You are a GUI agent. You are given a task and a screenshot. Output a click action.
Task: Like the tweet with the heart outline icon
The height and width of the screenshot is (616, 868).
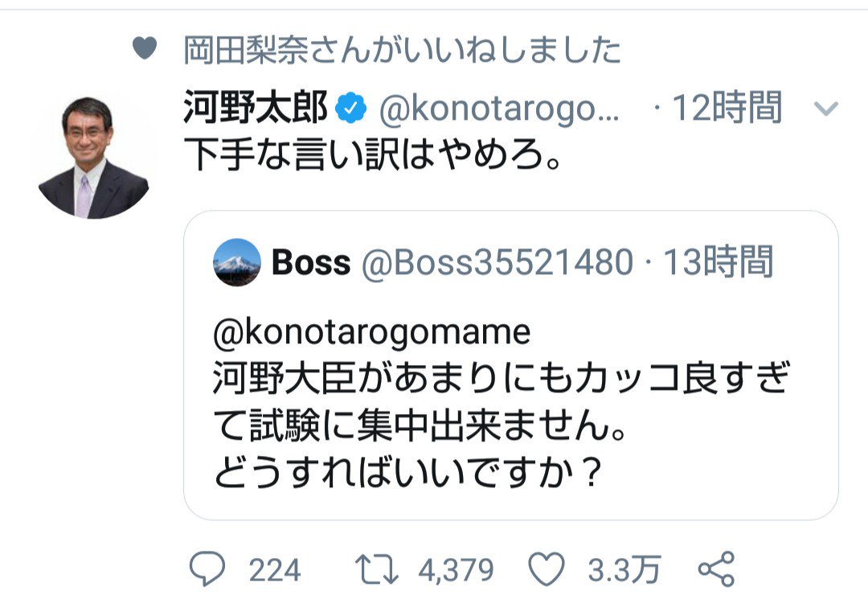[x=551, y=570]
